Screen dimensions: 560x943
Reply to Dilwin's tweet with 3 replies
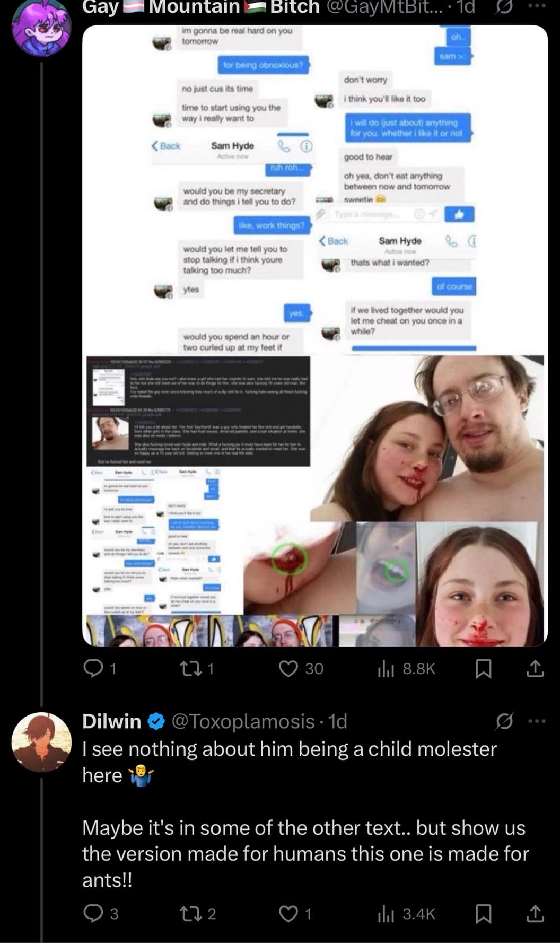tap(101, 914)
